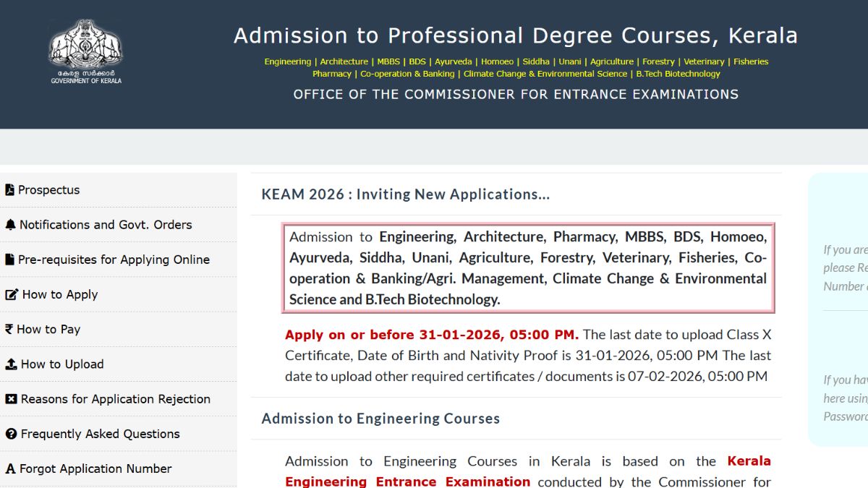Click the Prospectus PDF icon

click(9, 190)
